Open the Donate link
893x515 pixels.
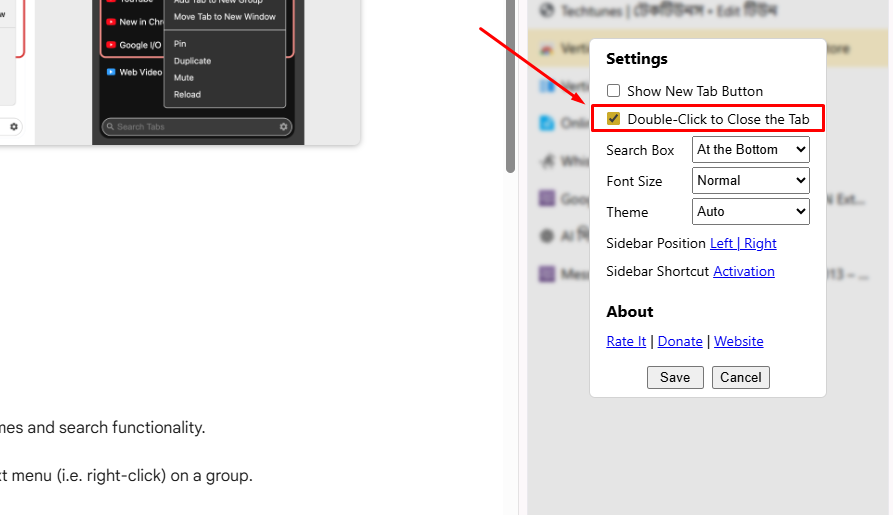tap(680, 341)
